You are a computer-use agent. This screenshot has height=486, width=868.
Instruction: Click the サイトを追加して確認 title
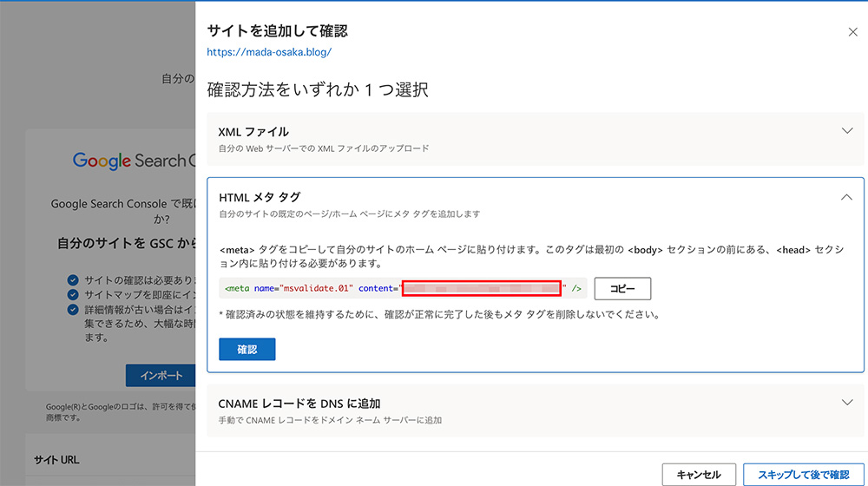(x=277, y=30)
